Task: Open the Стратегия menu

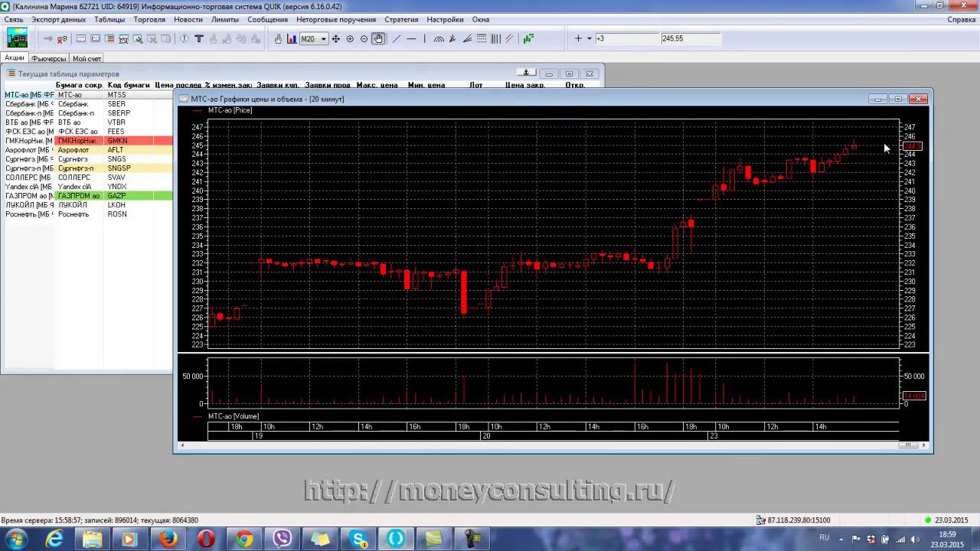Action: click(x=401, y=20)
